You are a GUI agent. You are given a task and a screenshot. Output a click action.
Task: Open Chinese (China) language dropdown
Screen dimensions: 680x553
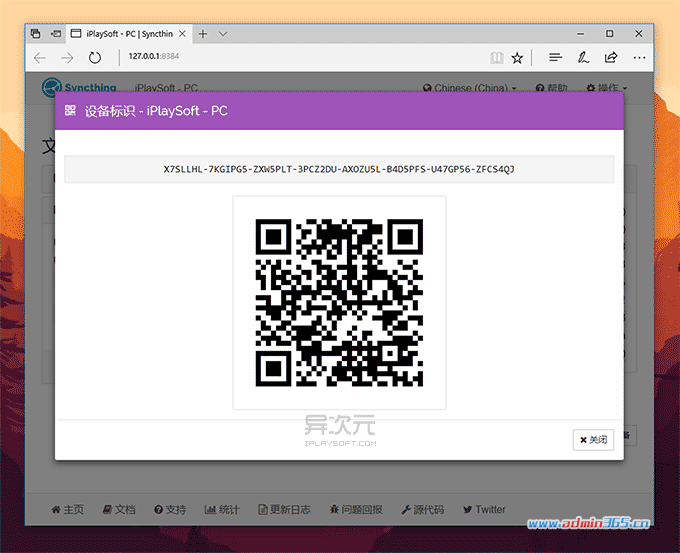pyautogui.click(x=470, y=88)
